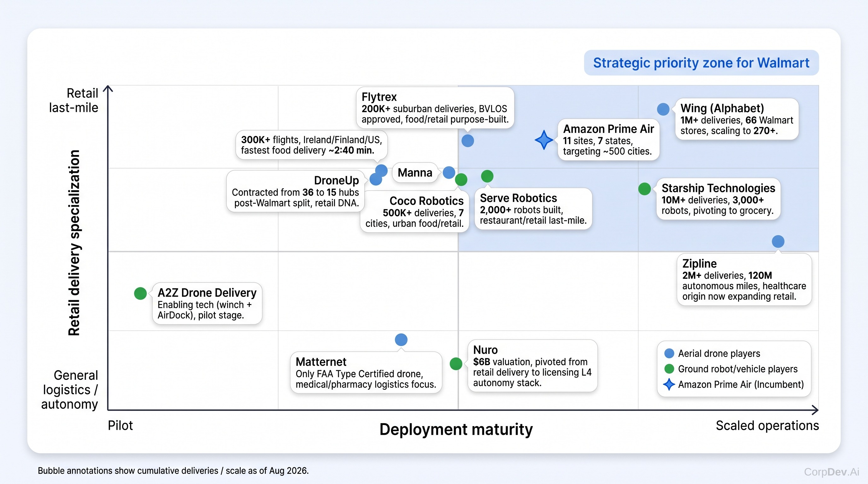
Task: Click blue dot under the 300K+ flights callout
Action: pyautogui.click(x=381, y=171)
